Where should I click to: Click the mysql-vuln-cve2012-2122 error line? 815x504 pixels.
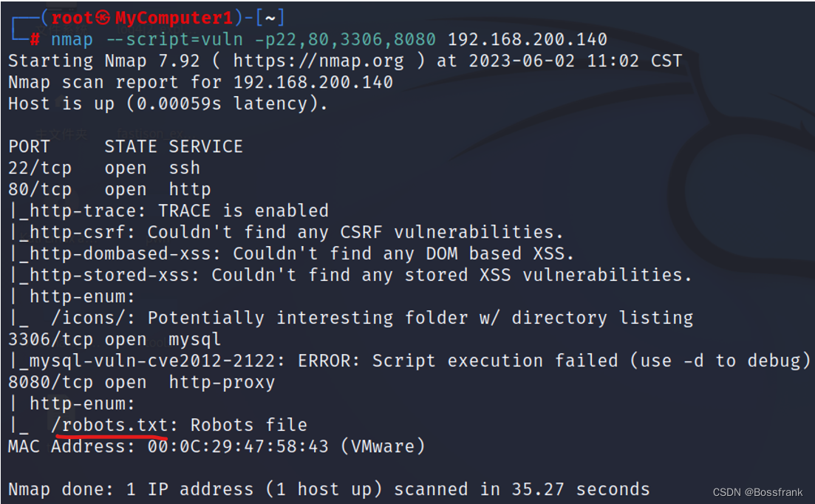[411, 361]
